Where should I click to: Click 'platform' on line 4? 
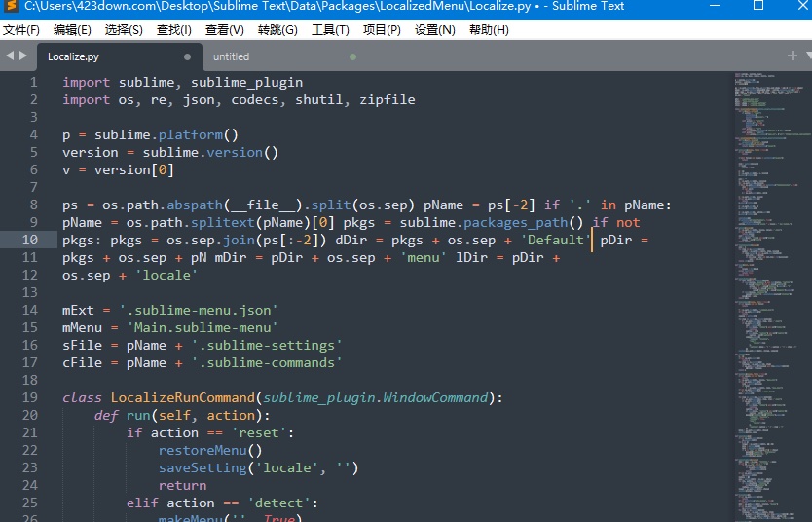tap(191, 134)
